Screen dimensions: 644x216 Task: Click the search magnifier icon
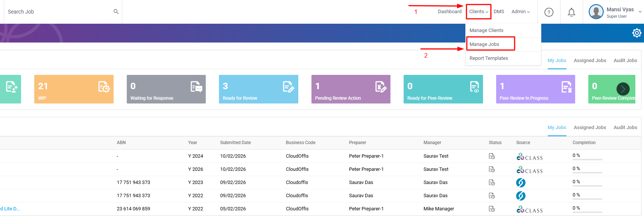116,12
